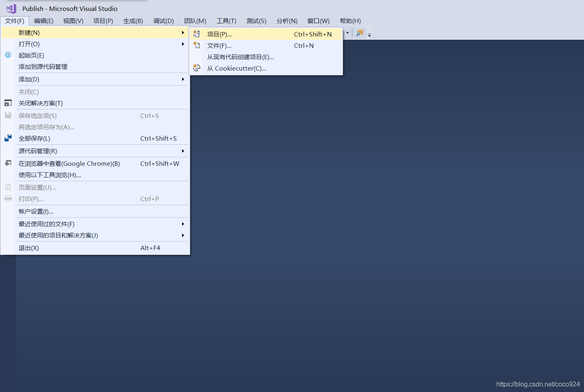Open the 编辑(E) menu

[44, 21]
